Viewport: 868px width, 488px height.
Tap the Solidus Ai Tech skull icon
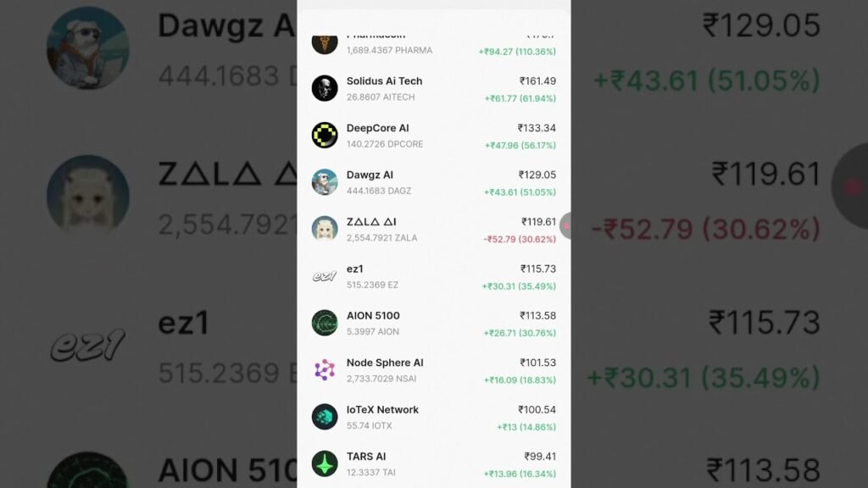tap(325, 88)
